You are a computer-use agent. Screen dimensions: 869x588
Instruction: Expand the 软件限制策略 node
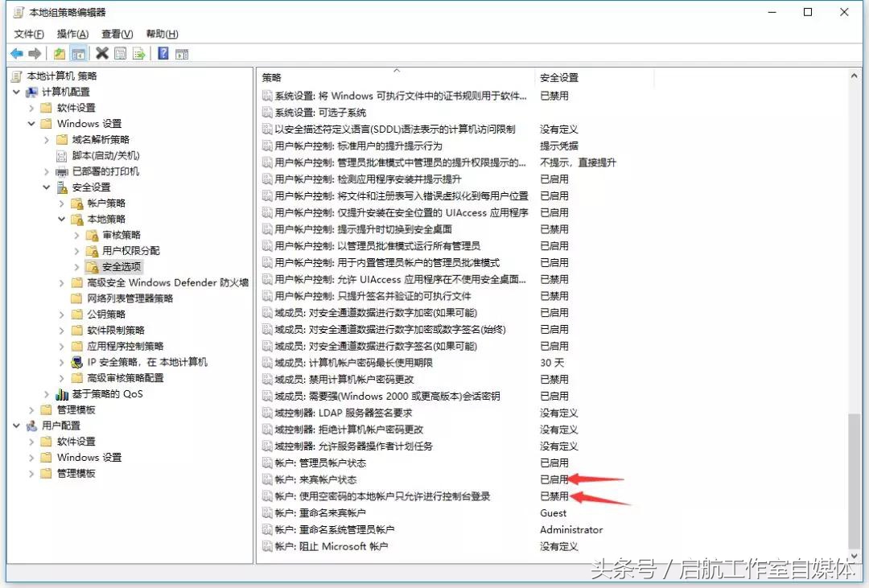point(61,330)
